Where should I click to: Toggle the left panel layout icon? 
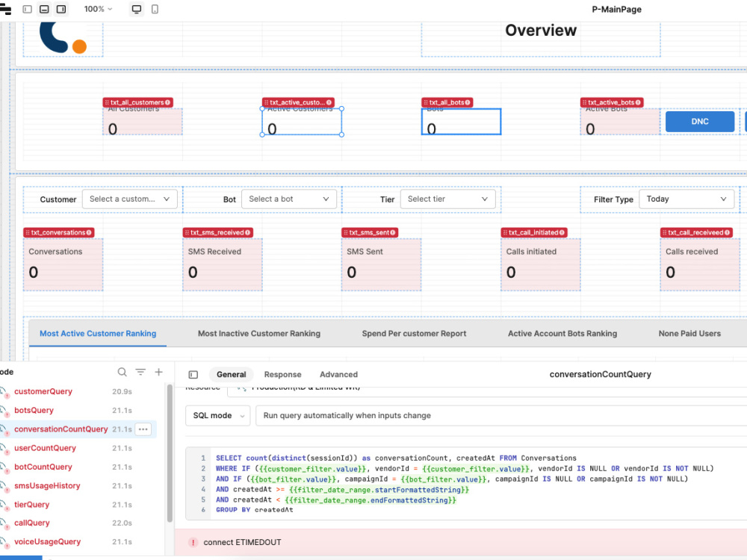[27, 9]
